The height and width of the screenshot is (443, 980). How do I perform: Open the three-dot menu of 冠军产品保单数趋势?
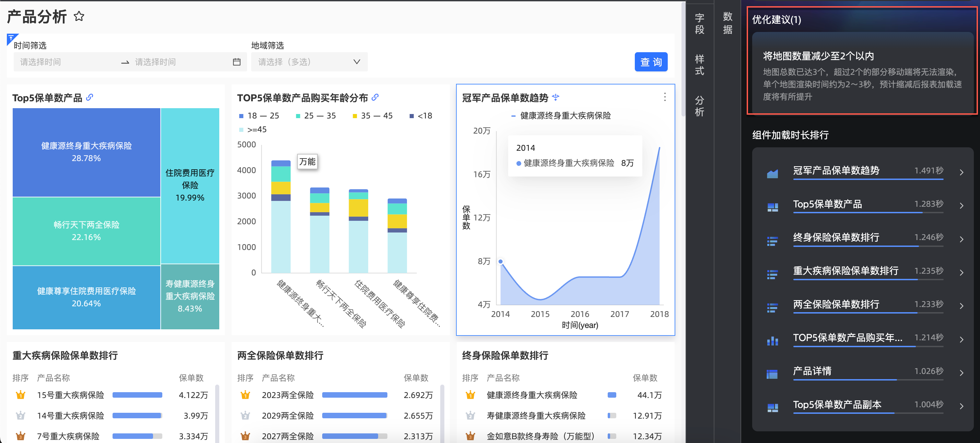(665, 97)
